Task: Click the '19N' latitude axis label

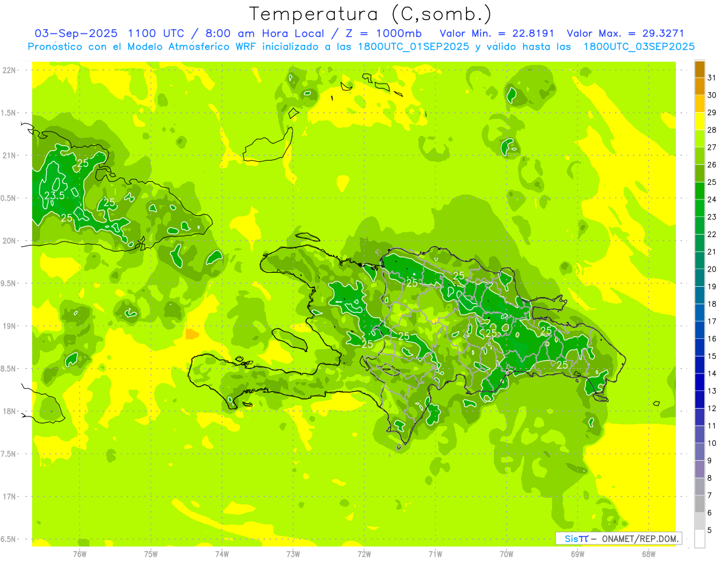Action: pyautogui.click(x=8, y=326)
